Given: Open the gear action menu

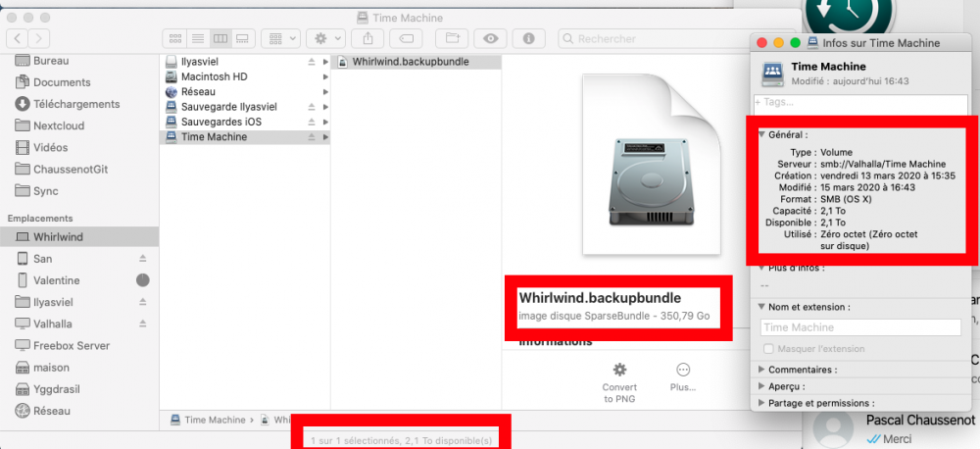Looking at the screenshot, I should click(325, 38).
